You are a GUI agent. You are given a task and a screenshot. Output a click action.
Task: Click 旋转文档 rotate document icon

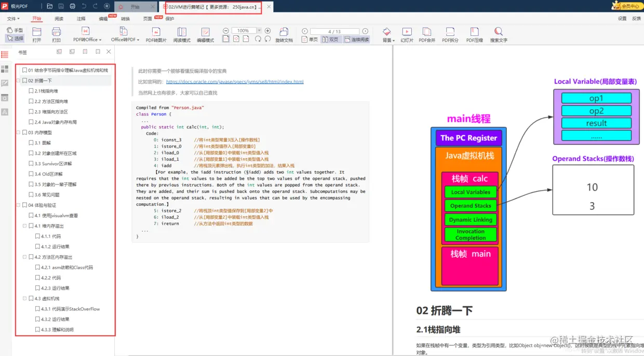point(284,35)
